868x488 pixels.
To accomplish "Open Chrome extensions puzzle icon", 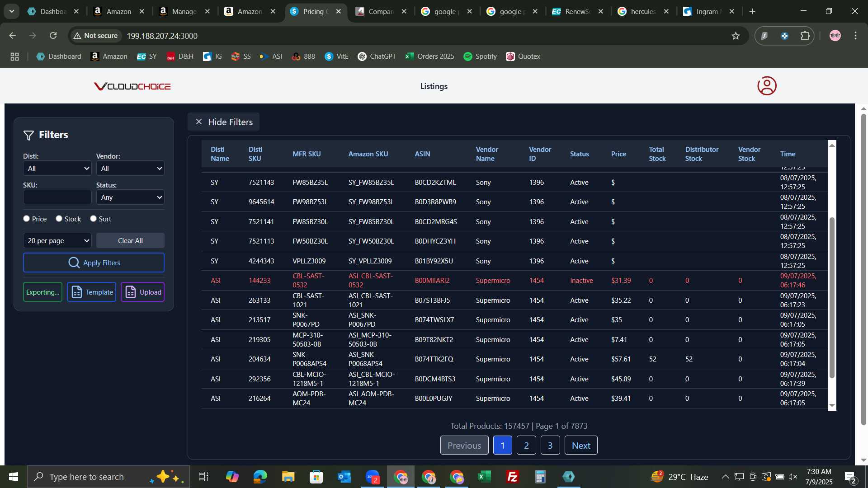I will (805, 36).
